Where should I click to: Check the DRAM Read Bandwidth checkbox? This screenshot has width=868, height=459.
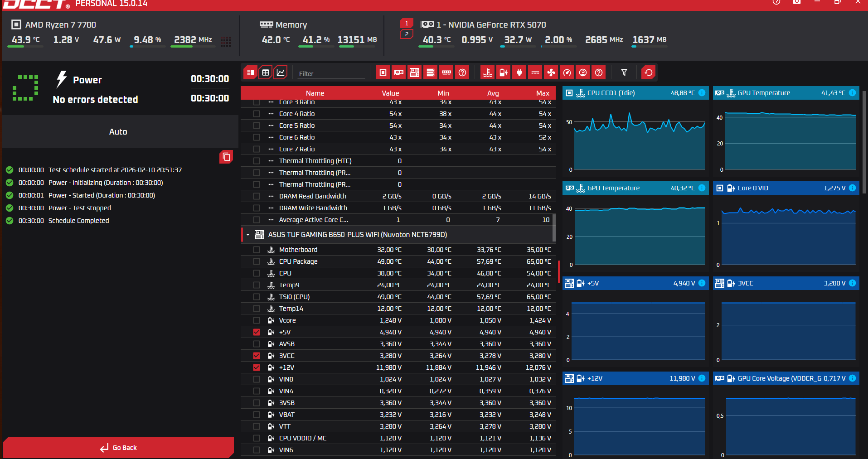(257, 196)
